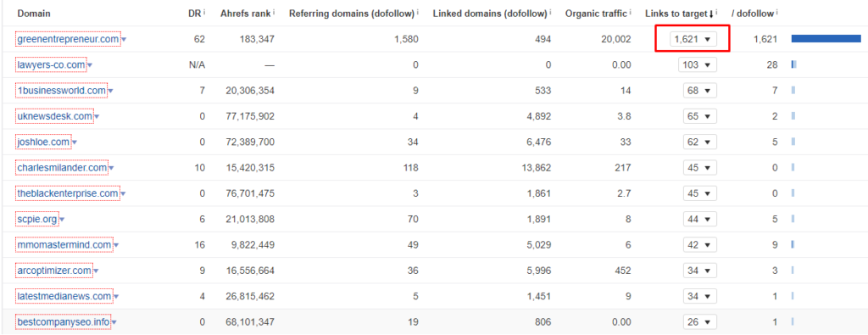Open caret menu next to bestcompanyseo.info

point(114,321)
